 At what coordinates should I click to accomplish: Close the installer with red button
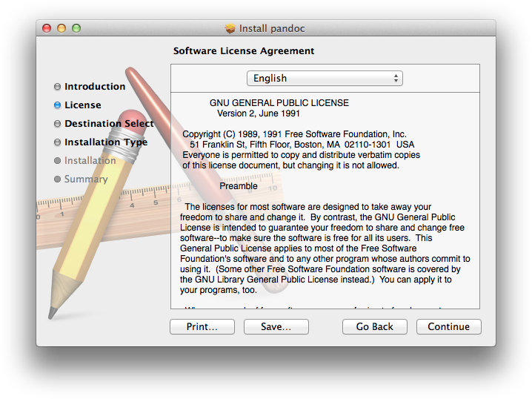click(x=47, y=28)
